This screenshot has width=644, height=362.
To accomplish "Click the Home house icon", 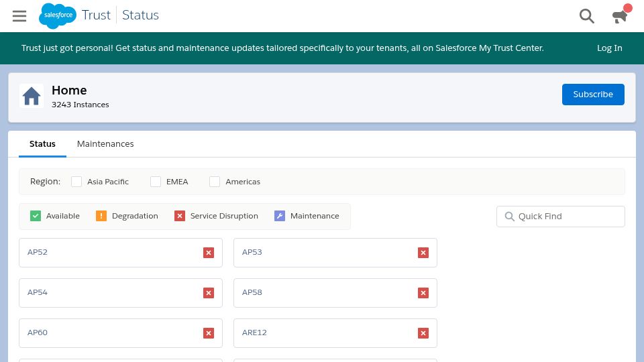I will 32,96.
